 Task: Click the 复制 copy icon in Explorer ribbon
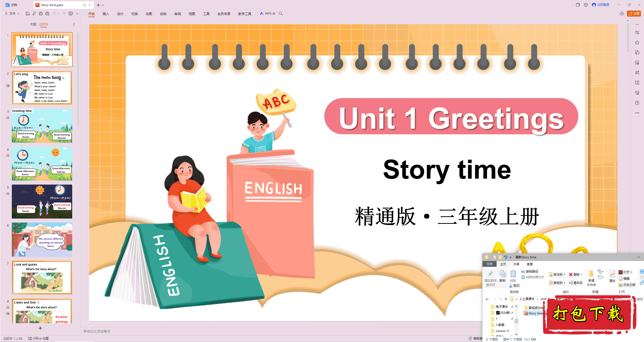coord(502,276)
